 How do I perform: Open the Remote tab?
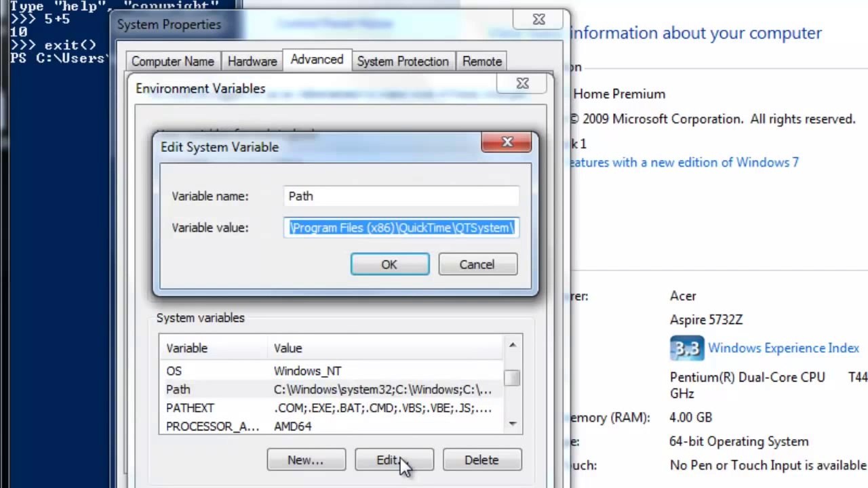pyautogui.click(x=482, y=61)
